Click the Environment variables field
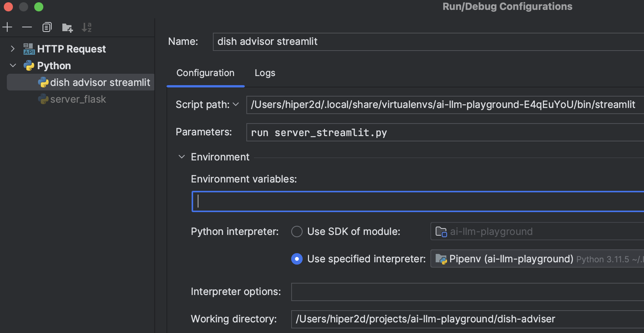The width and height of the screenshot is (644, 333). coord(418,201)
